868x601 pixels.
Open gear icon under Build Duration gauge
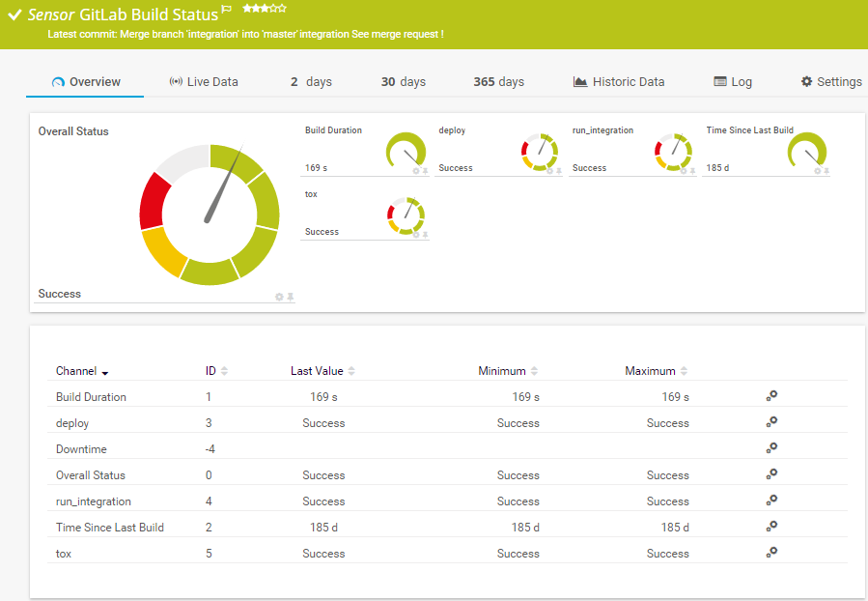pyautogui.click(x=416, y=171)
